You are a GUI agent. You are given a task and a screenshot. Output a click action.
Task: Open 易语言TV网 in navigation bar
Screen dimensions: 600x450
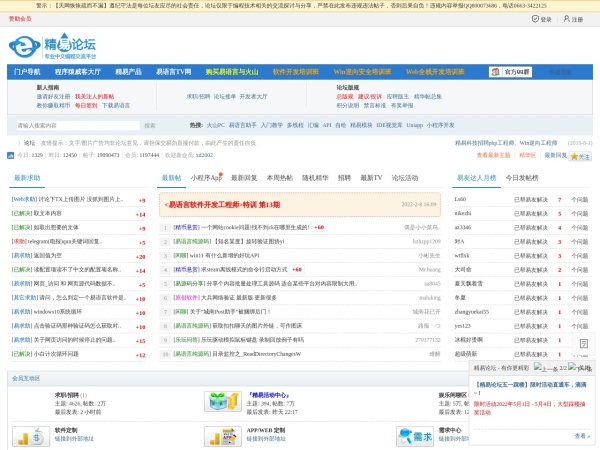pos(174,72)
